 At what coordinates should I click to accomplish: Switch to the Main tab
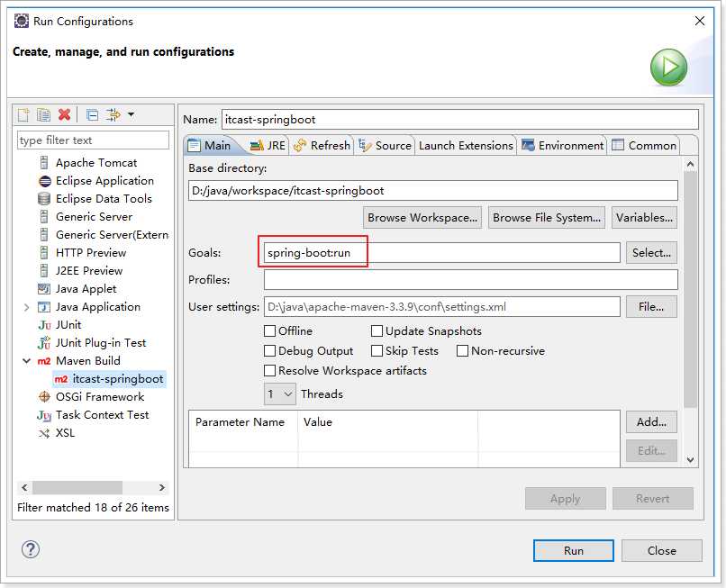pos(209,145)
